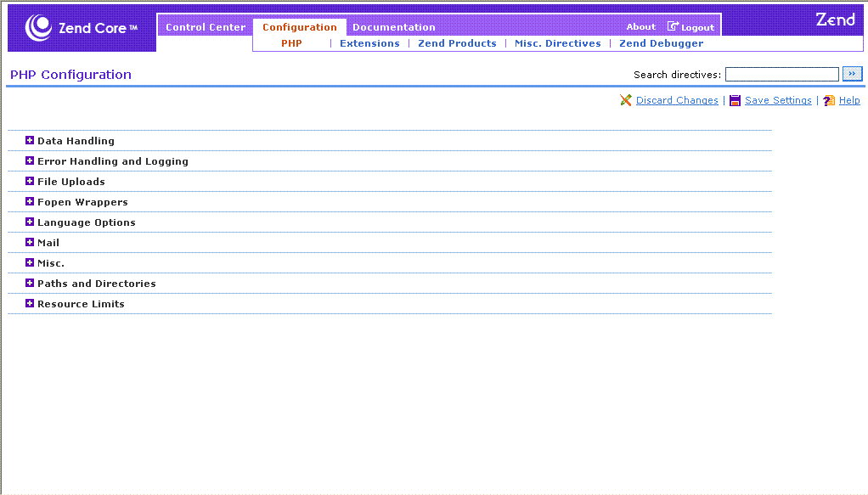Click the Save Settings link
Image resolution: width=868 pixels, height=495 pixels.
(778, 100)
